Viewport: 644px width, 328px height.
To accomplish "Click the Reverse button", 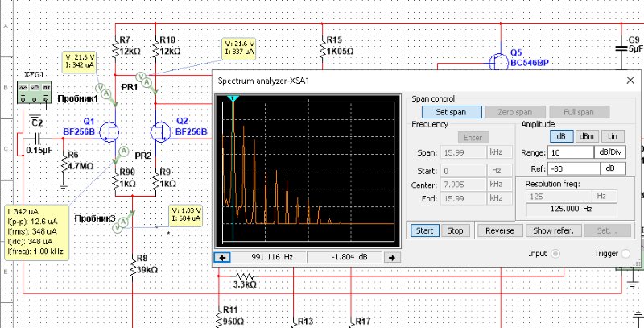I will coord(499,230).
